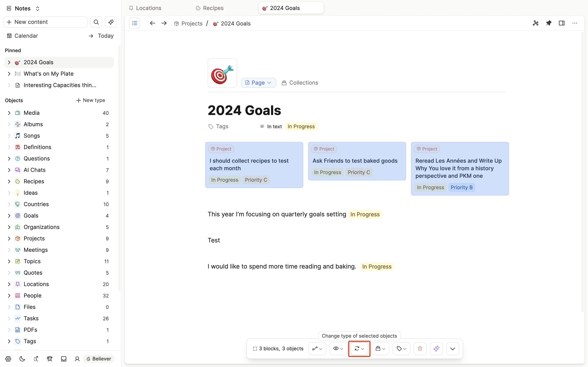Screen dimensions: 588x367
Task: Click the New content button
Action: [46, 22]
